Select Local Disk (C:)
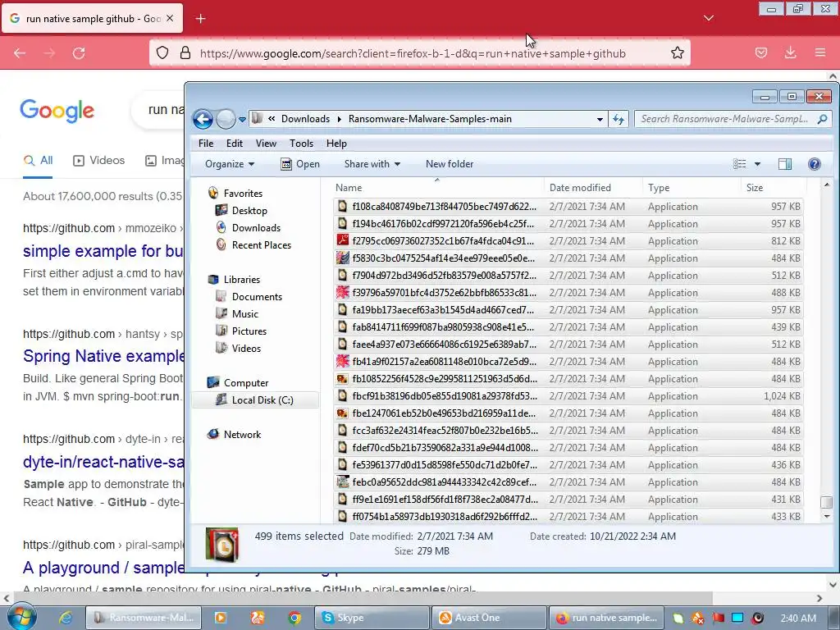840x630 pixels. [x=255, y=400]
